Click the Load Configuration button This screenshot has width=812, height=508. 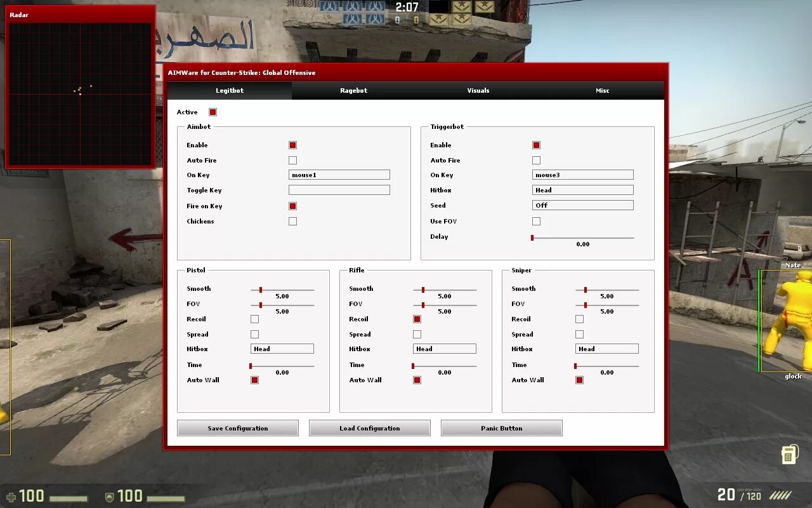pyautogui.click(x=370, y=428)
